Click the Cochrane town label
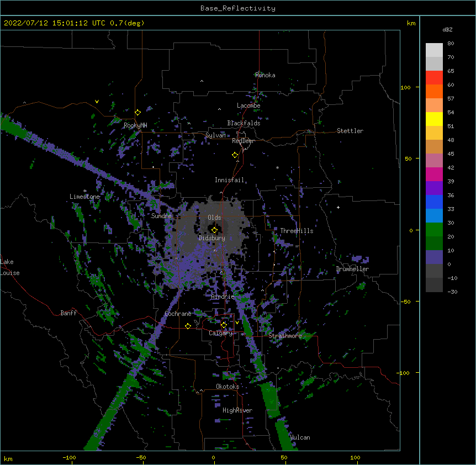Viewport: 476px width, 465px height. pyautogui.click(x=178, y=314)
